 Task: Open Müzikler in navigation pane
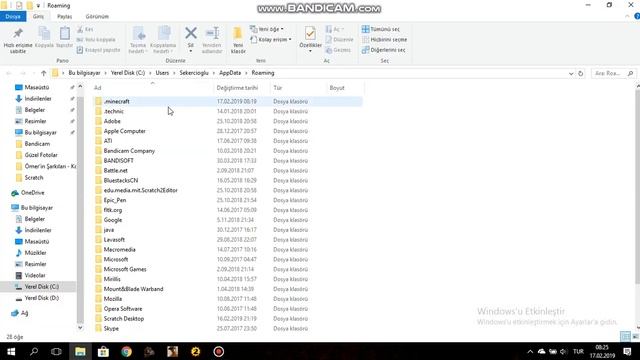click(35, 253)
